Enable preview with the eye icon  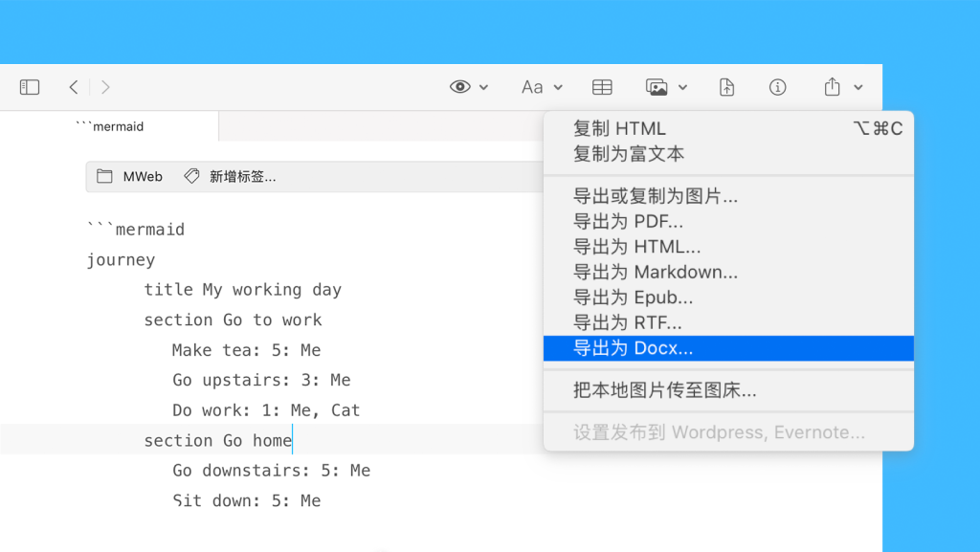(x=458, y=87)
